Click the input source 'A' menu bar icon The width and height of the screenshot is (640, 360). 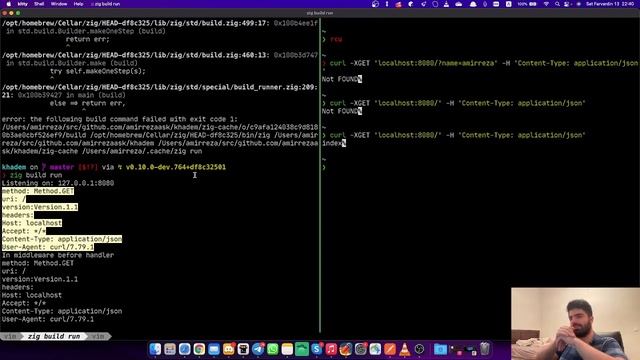(509, 4)
